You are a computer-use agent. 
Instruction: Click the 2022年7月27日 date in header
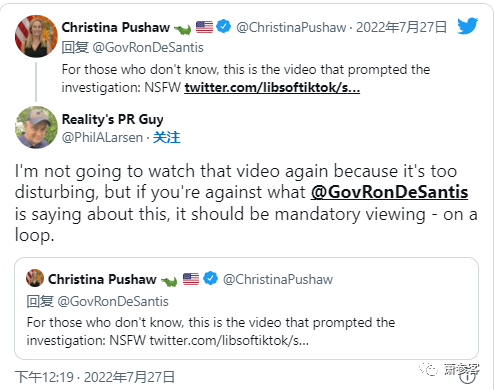tap(401, 27)
